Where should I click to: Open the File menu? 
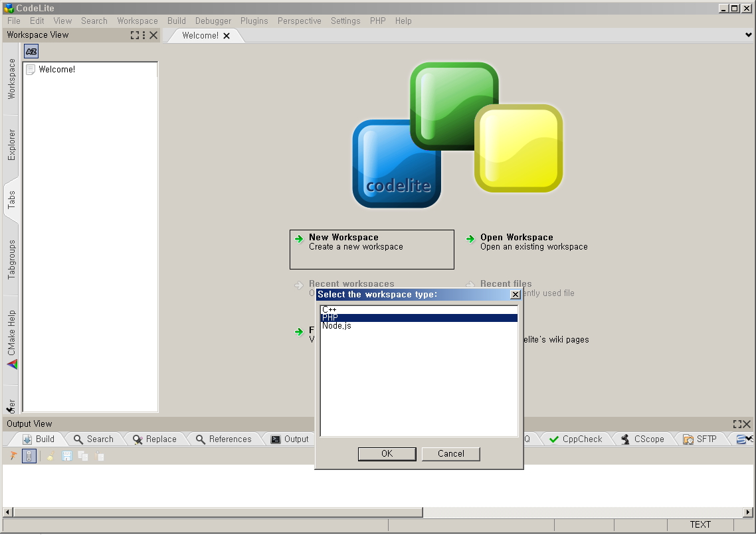pos(14,21)
